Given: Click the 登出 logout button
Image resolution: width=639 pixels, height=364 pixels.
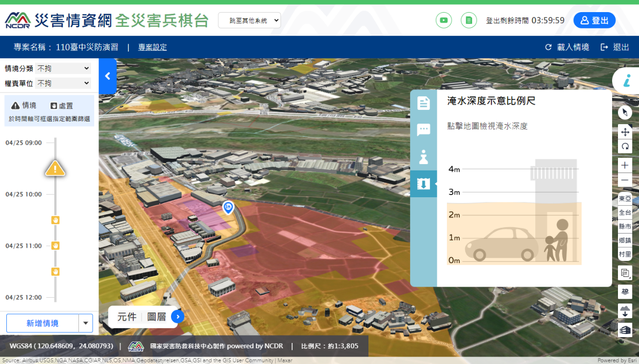Looking at the screenshot, I should (x=594, y=21).
